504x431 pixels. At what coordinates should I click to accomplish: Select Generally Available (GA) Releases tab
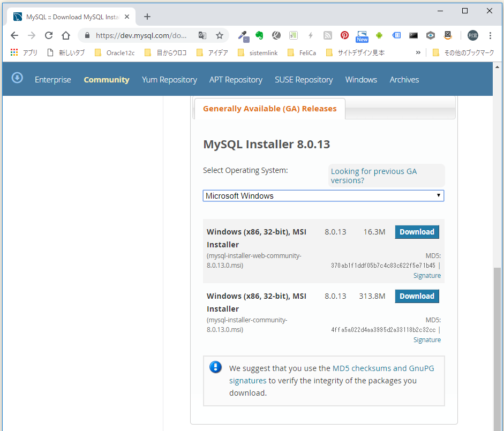click(x=270, y=109)
